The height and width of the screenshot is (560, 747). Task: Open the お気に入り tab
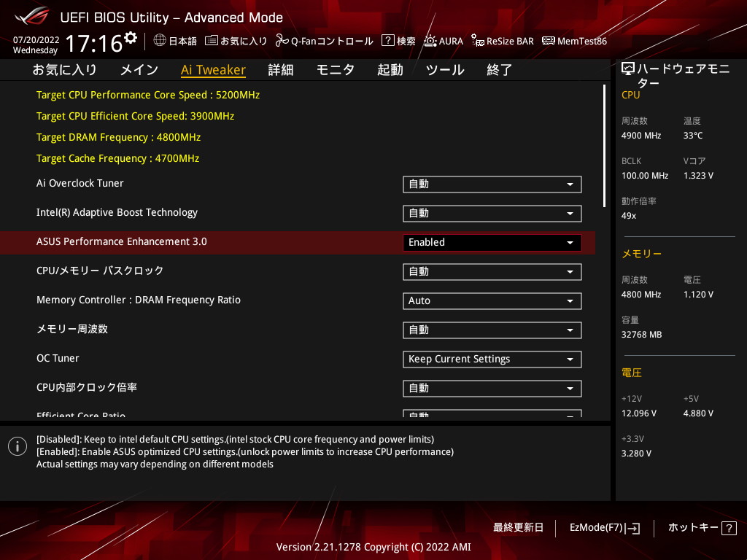64,70
